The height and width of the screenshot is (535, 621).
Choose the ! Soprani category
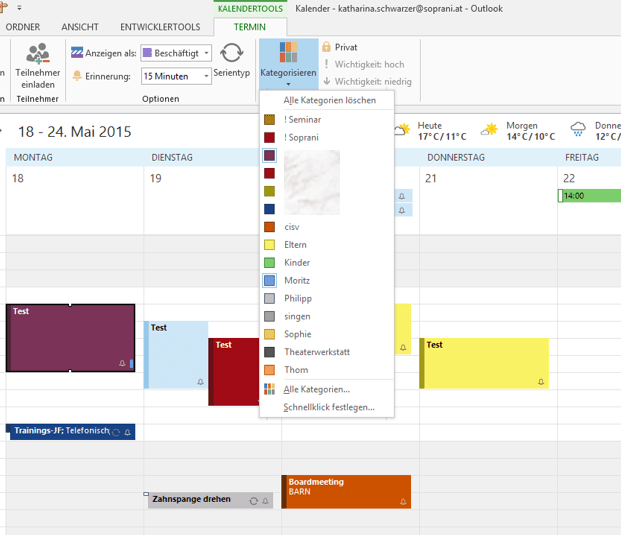pyautogui.click(x=327, y=137)
